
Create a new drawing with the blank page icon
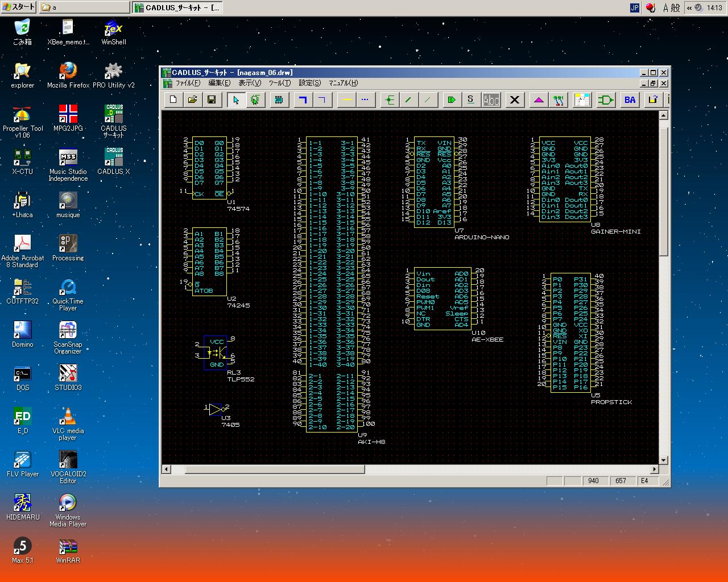point(173,100)
